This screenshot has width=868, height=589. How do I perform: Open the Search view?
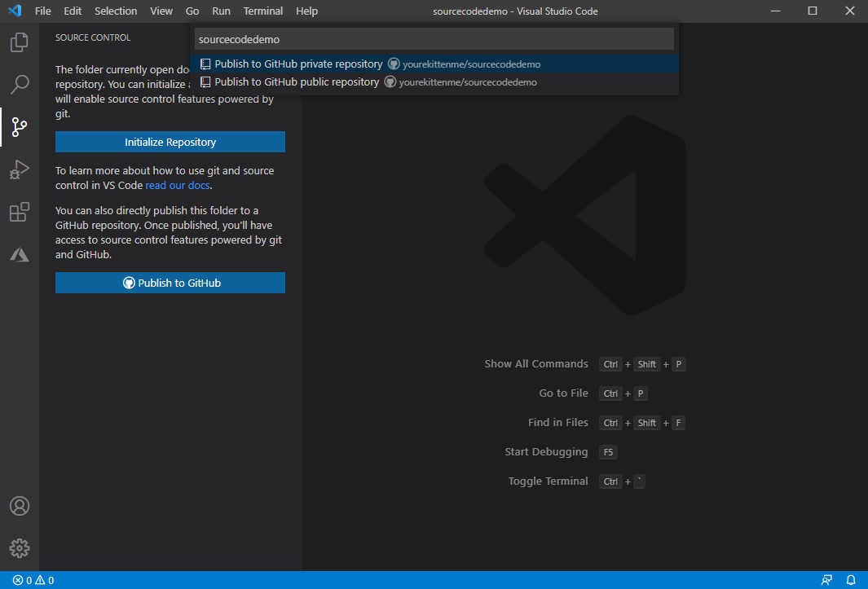19,84
